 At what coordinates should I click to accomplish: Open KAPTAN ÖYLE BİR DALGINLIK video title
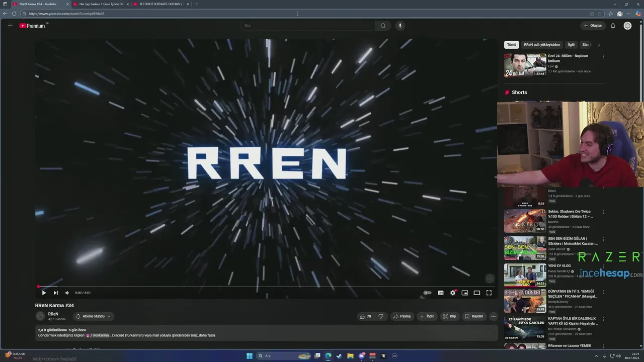[x=573, y=321]
